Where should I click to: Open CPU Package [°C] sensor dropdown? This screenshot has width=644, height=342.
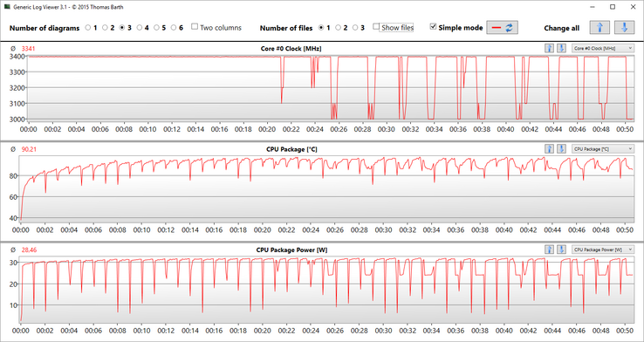[602, 148]
